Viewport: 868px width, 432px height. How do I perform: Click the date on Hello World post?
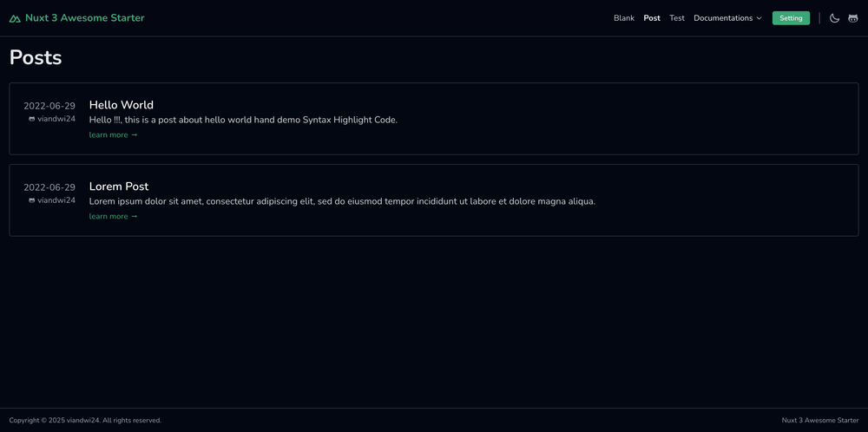tap(49, 106)
